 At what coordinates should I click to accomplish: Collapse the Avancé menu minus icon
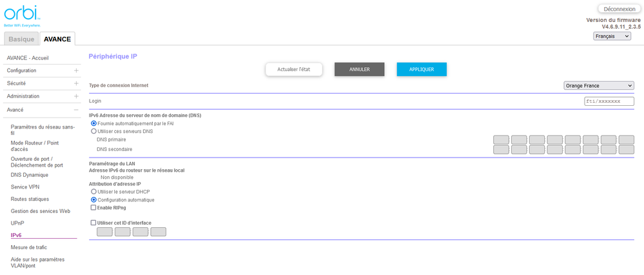click(76, 110)
